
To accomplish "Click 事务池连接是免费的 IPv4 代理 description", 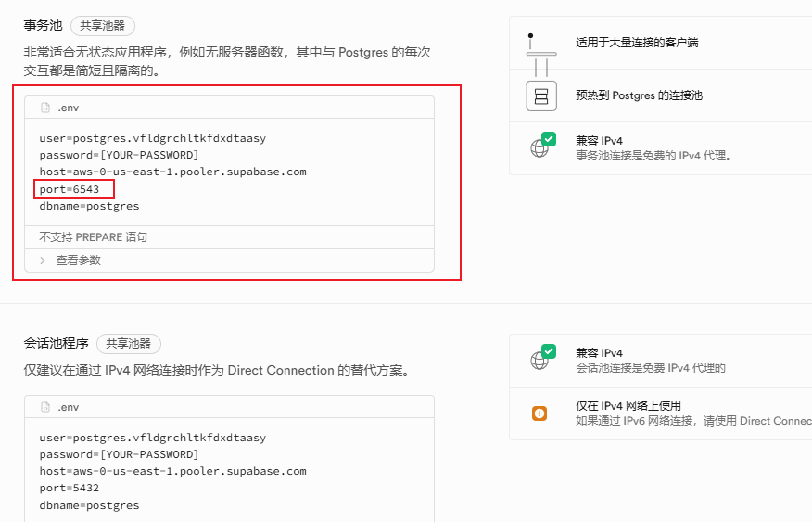I will [x=653, y=156].
